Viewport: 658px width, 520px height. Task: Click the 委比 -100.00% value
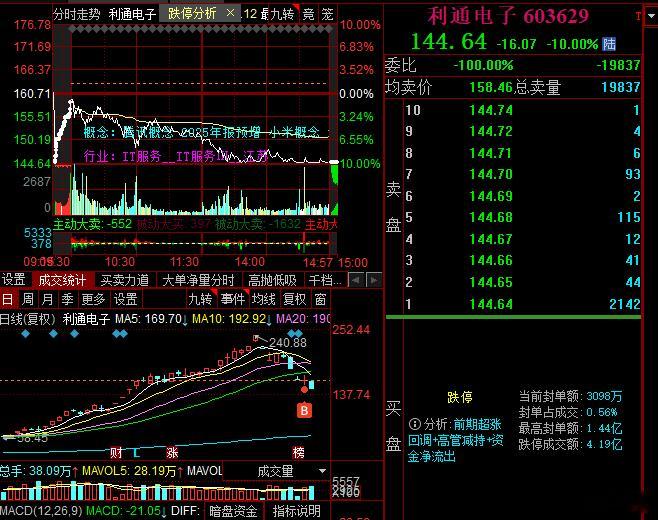(x=483, y=65)
